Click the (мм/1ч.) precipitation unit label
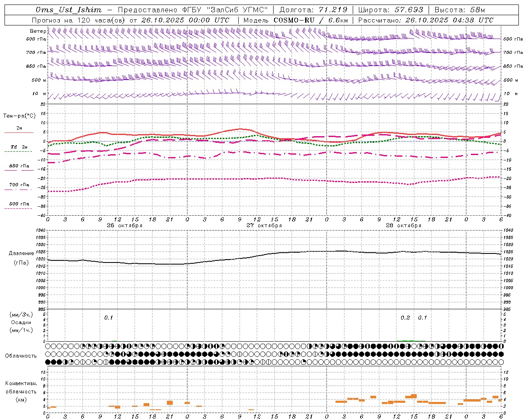Image resolution: width=525 pixels, height=420 pixels. (x=21, y=331)
